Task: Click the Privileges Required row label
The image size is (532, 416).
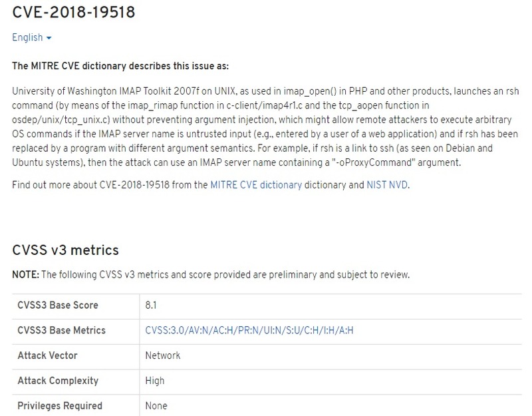Action: click(x=60, y=405)
